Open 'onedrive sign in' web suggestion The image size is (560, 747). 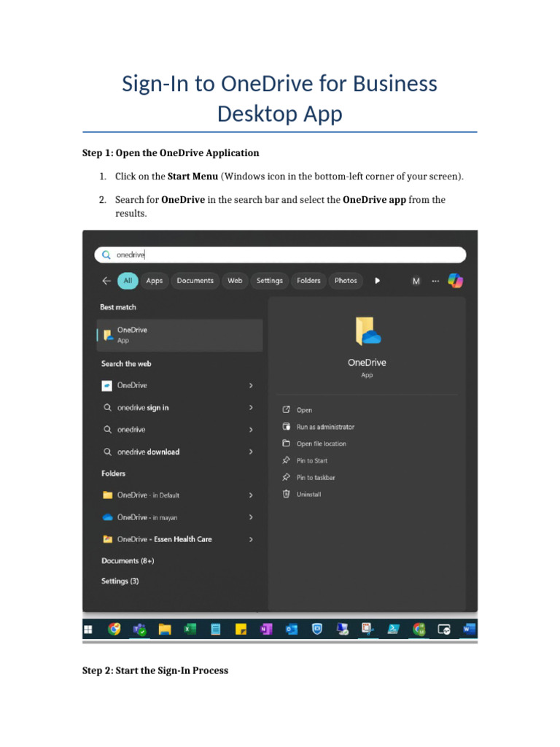click(179, 408)
